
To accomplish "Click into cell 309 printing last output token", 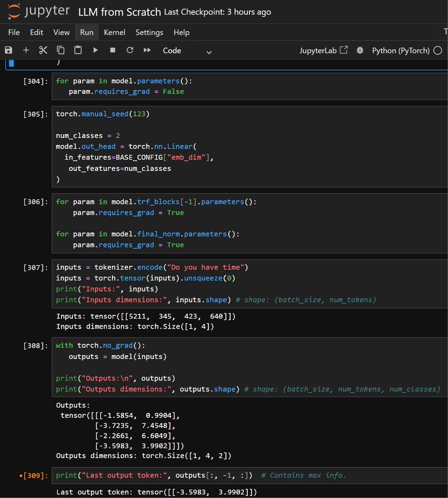I will point(250,476).
